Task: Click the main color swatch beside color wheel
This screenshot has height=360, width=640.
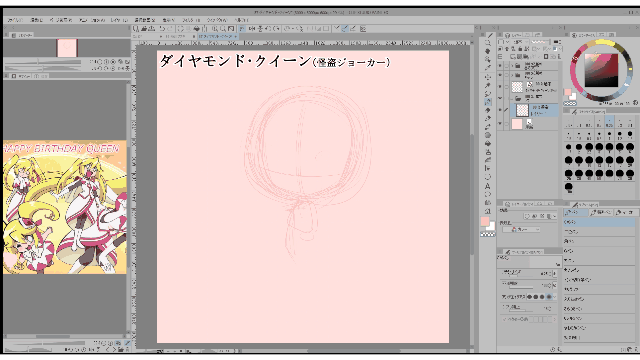Action: pos(568,92)
